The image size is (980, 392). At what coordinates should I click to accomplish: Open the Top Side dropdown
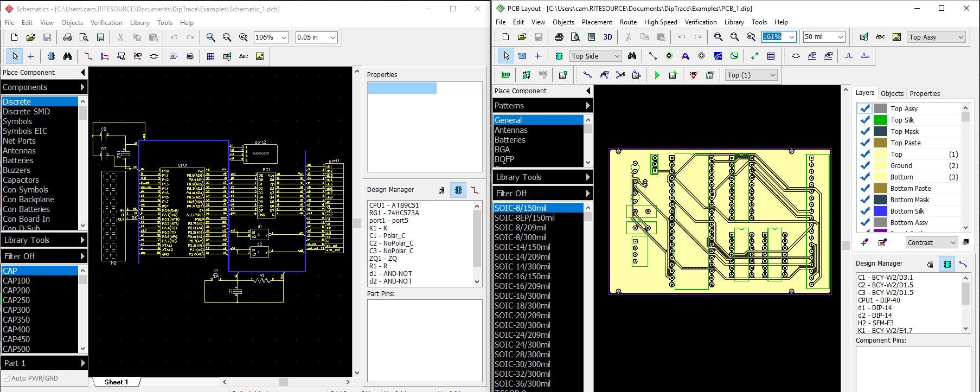point(617,56)
